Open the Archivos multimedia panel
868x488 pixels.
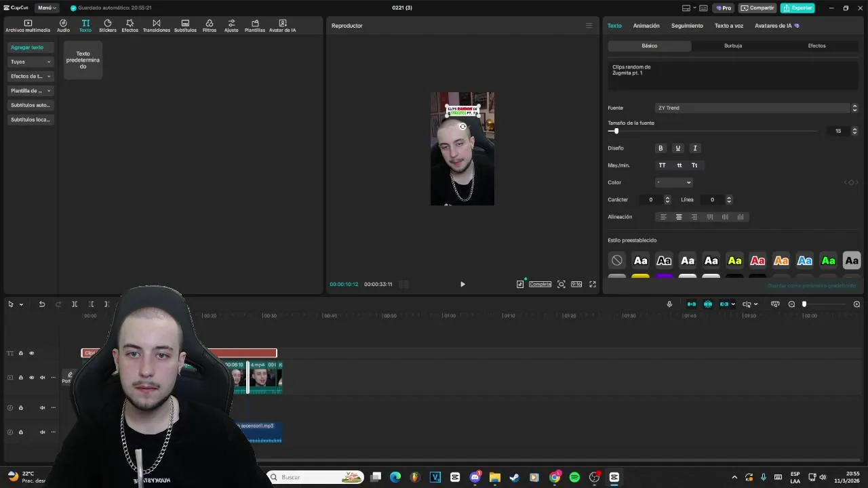pyautogui.click(x=28, y=26)
